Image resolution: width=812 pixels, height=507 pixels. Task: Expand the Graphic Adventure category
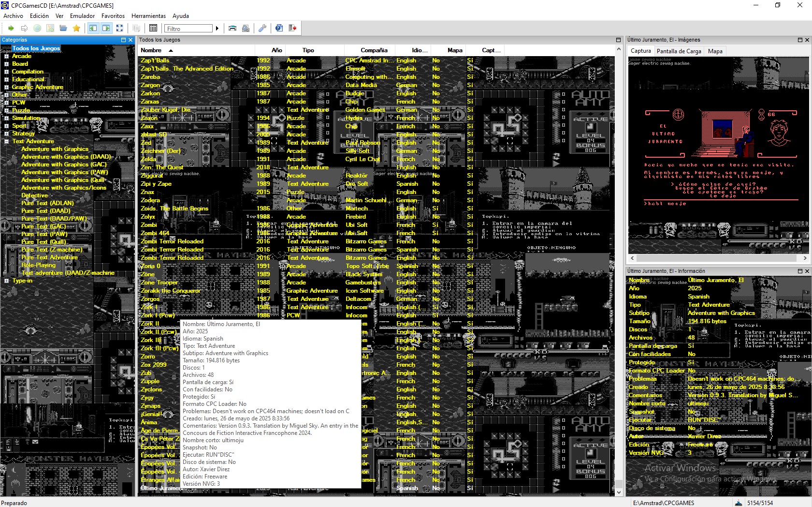coord(6,87)
